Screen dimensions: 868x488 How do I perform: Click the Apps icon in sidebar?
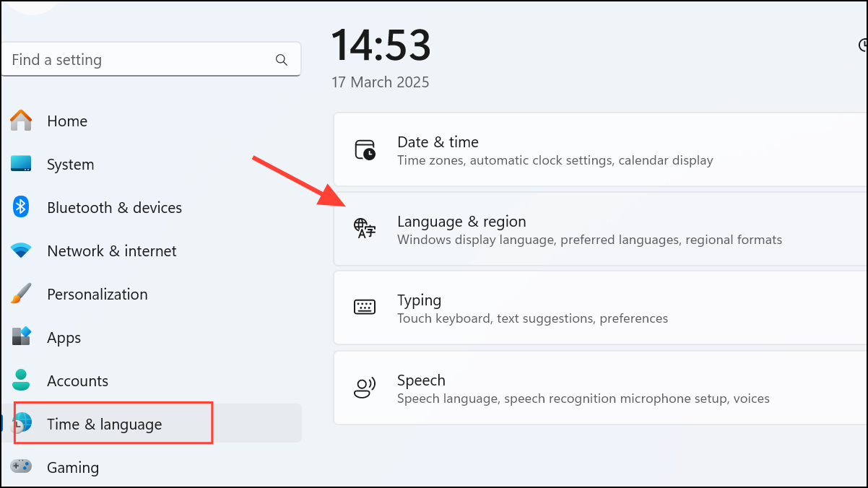point(21,337)
